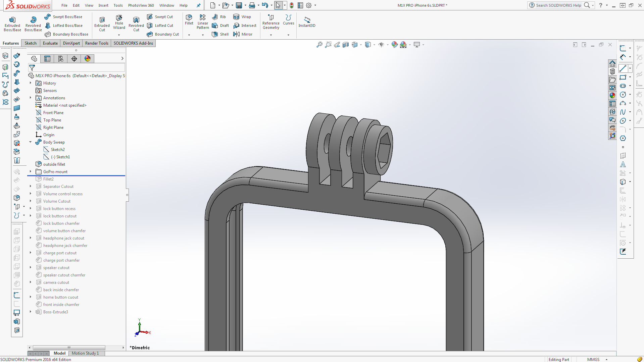Screen dimensions: 644x362
Task: Click the MMGS unit system button
Action: coord(593,360)
